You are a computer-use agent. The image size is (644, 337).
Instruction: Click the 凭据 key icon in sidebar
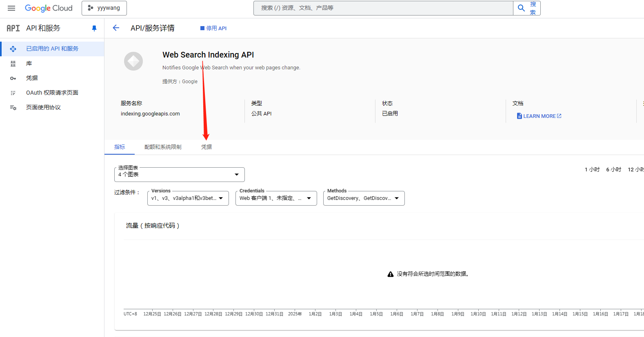coord(13,78)
